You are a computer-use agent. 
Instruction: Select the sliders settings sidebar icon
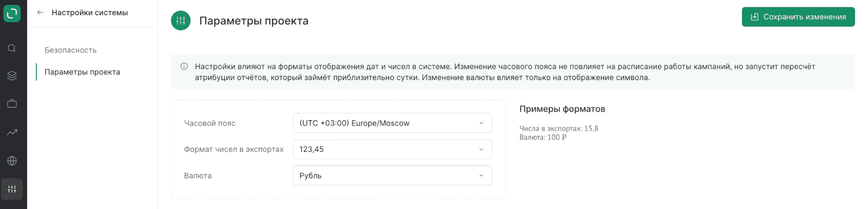click(x=12, y=189)
